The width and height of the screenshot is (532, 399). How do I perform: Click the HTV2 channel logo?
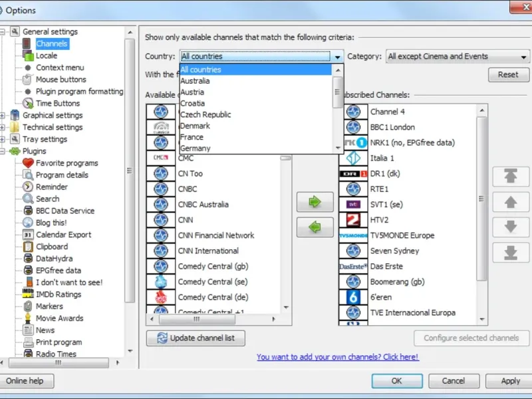pos(353,220)
